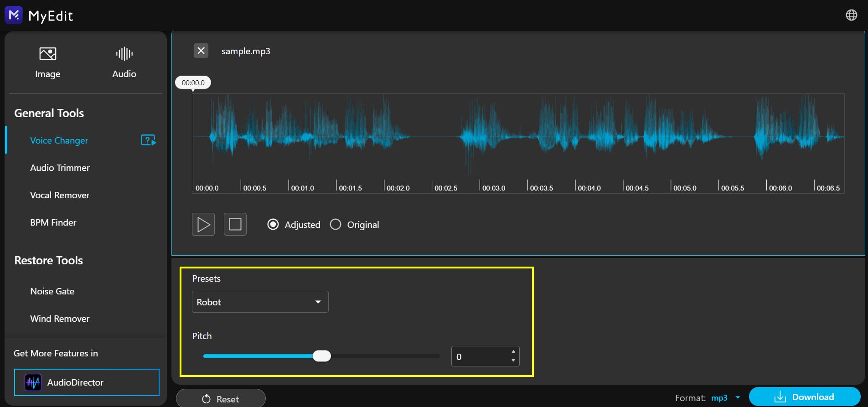Stop the audio playback
Viewport: 868px width, 407px height.
click(235, 224)
